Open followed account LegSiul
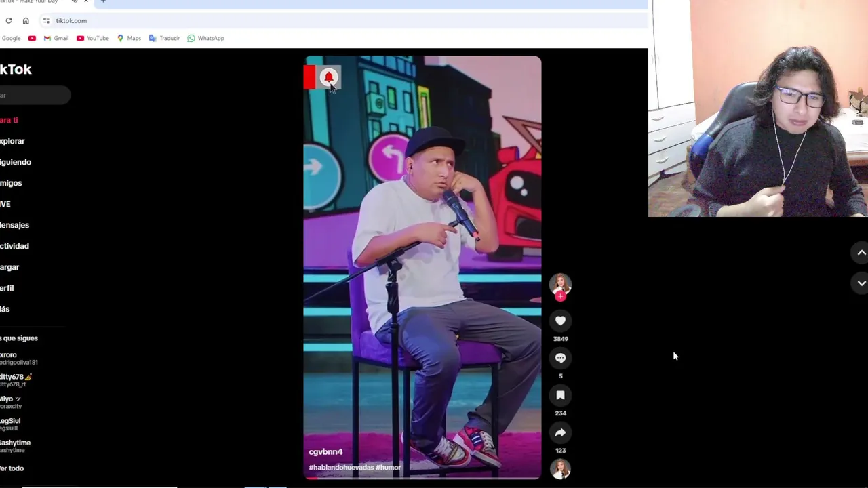This screenshot has height=488, width=868. point(10,424)
